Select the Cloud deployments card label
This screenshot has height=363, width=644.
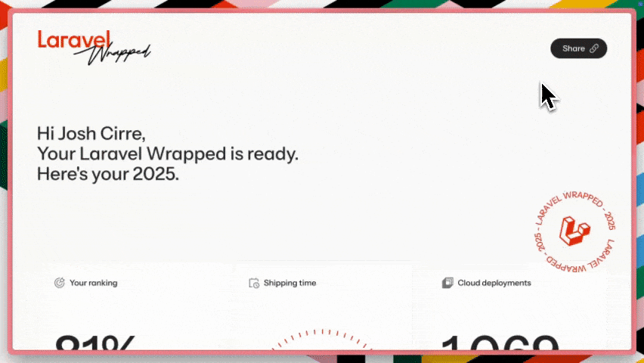[x=494, y=283]
